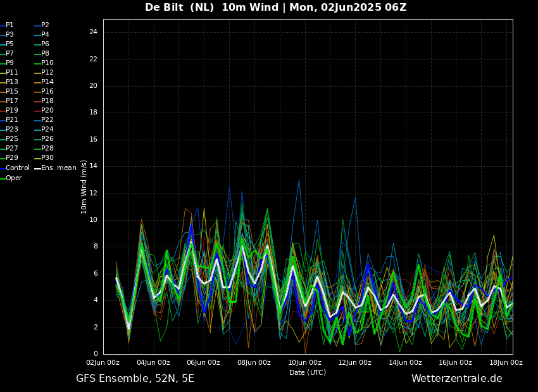
Task: Select the 10Jun 00z date tick
Action: click(x=304, y=363)
